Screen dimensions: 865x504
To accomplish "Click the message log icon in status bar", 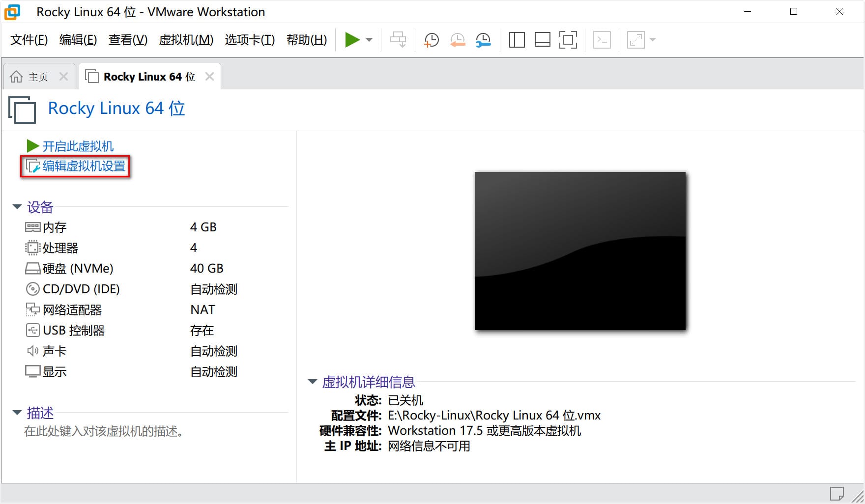I will point(836,493).
